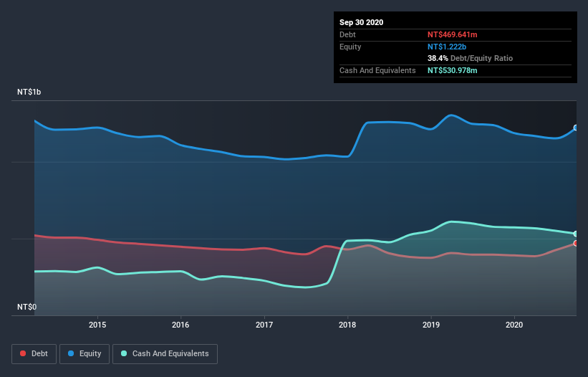Select the 2018 x-axis label
This screenshot has height=377, width=588.
tap(347, 325)
